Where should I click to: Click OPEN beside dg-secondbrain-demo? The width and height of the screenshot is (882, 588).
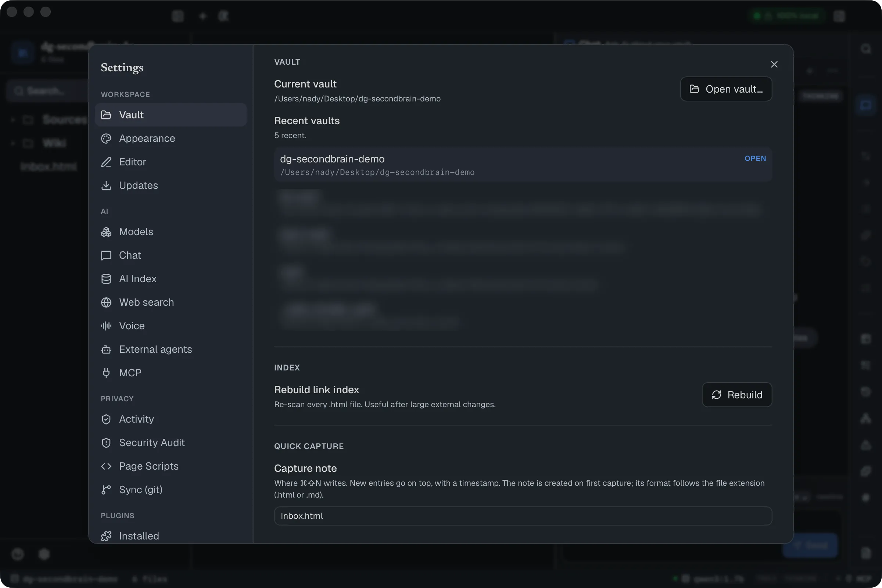click(755, 159)
